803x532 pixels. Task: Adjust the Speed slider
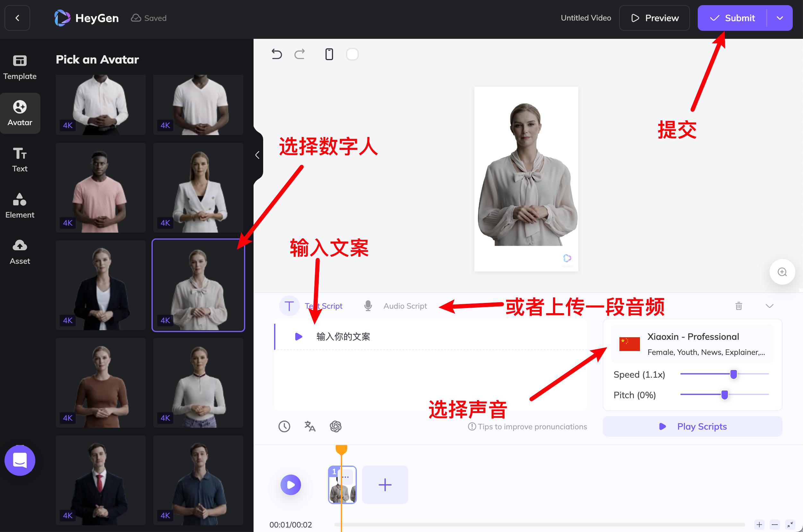733,373
